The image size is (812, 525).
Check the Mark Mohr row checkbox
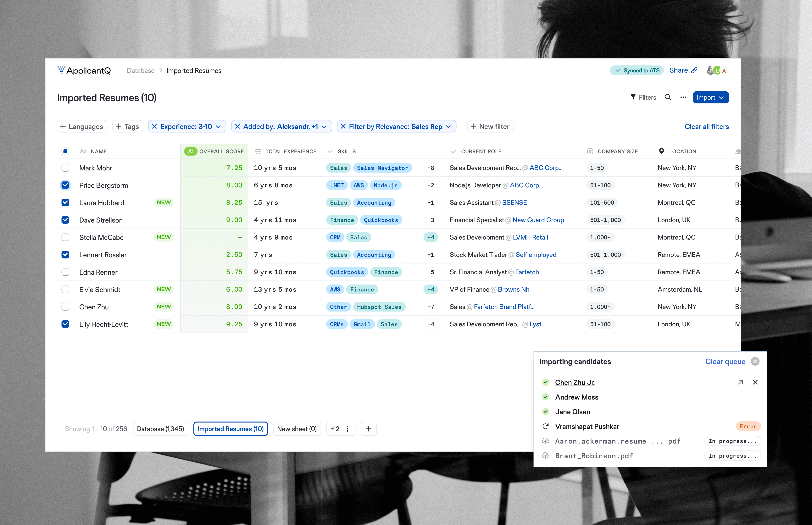click(x=65, y=168)
